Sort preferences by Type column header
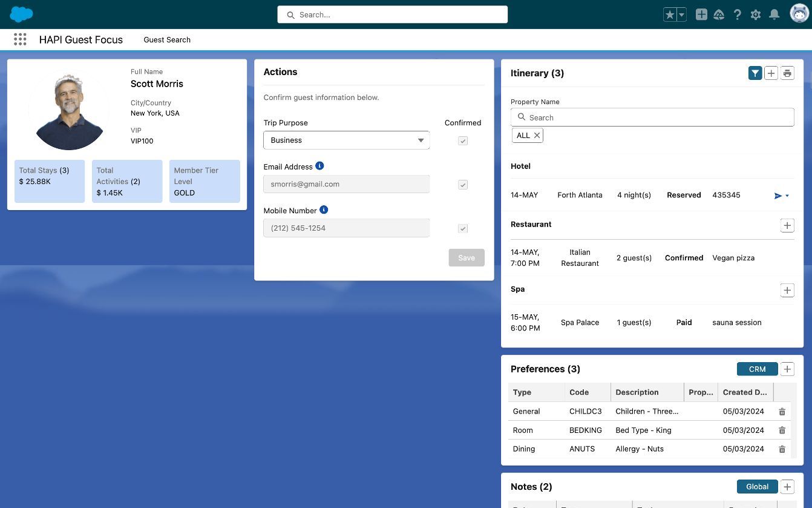Screen dimensions: 812x508 coord(522,392)
